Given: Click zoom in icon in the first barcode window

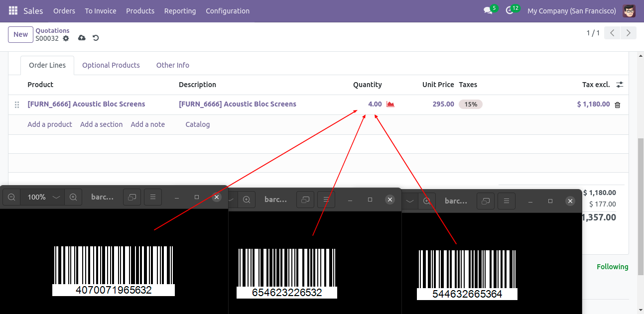Looking at the screenshot, I should tap(73, 198).
